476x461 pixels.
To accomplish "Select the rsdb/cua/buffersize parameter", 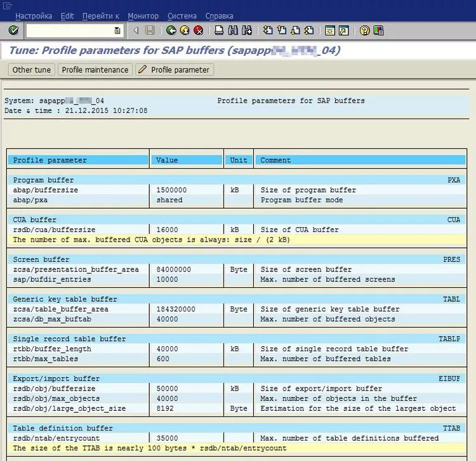I will [54, 230].
